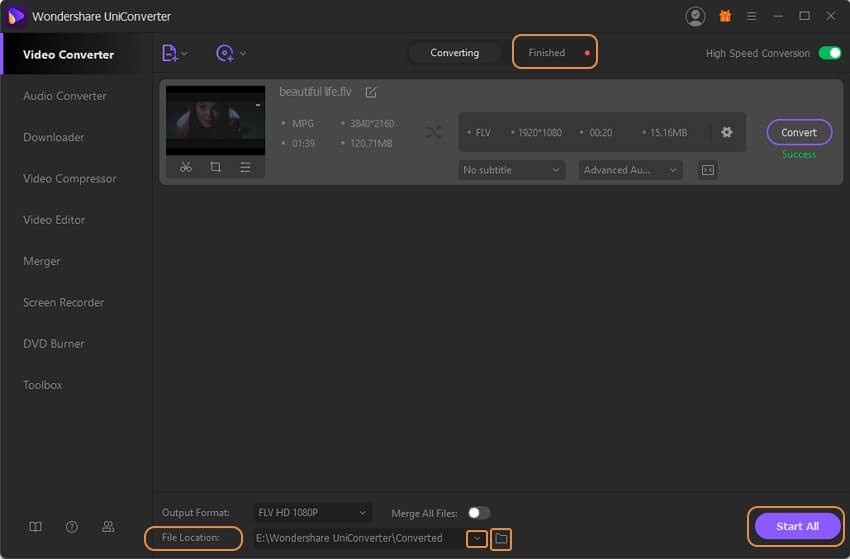This screenshot has height=559, width=850.
Task: Open the user guide book icon
Action: 35,526
